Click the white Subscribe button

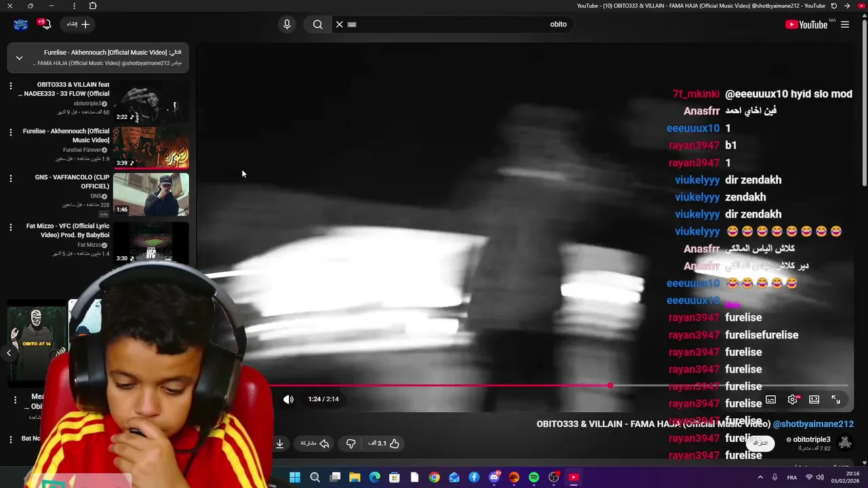point(761,443)
